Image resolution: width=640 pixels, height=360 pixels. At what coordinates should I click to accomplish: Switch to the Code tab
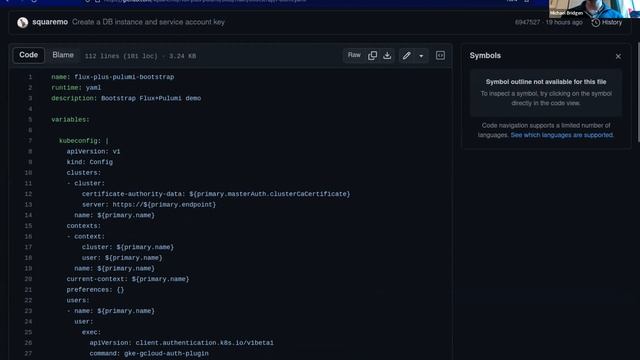[x=29, y=55]
